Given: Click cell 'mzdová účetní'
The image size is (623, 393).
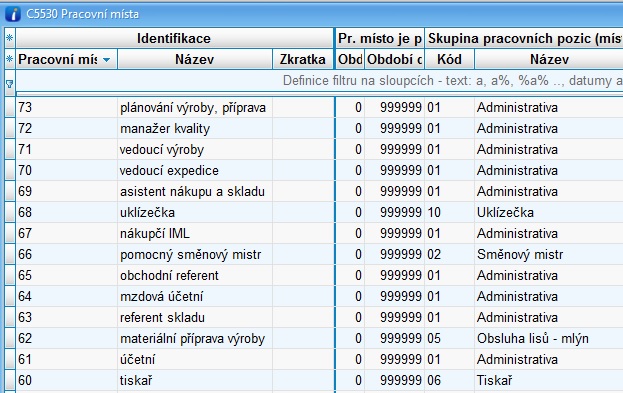Looking at the screenshot, I should [195, 296].
